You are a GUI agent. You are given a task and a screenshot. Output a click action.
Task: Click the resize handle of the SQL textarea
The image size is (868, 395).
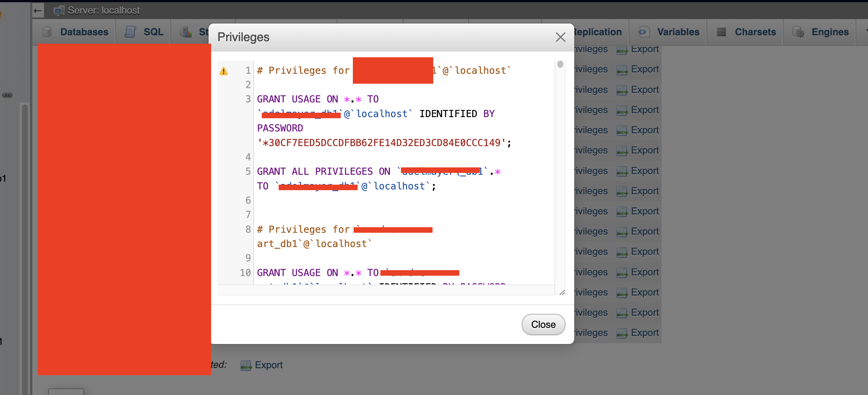[562, 293]
